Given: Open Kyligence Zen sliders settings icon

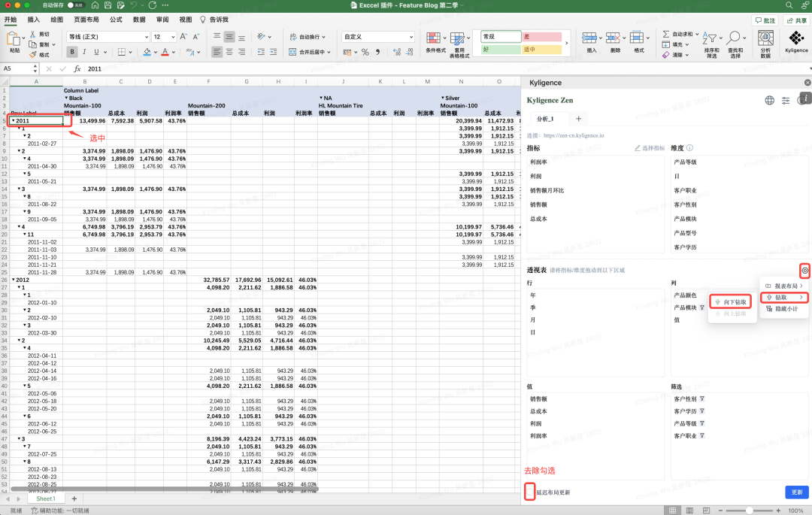Looking at the screenshot, I should (786, 101).
